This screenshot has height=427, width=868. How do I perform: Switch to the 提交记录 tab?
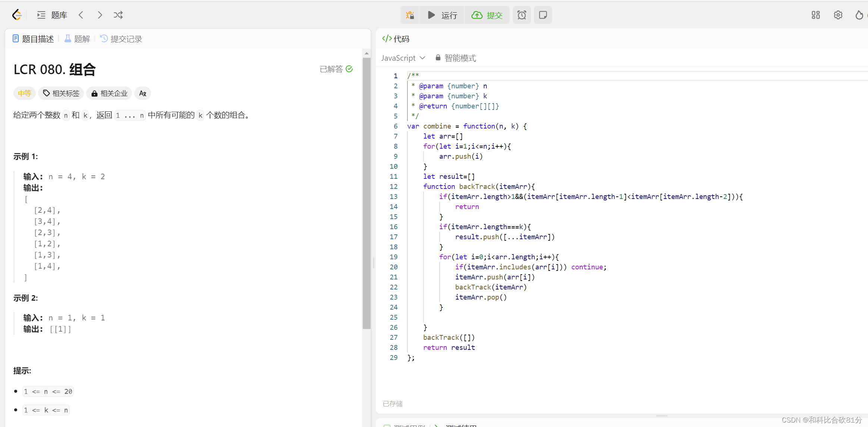click(121, 39)
